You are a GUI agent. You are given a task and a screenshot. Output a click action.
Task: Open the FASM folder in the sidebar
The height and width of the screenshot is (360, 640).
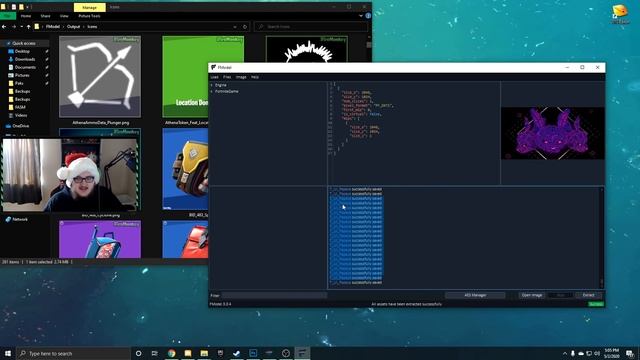tap(20, 107)
